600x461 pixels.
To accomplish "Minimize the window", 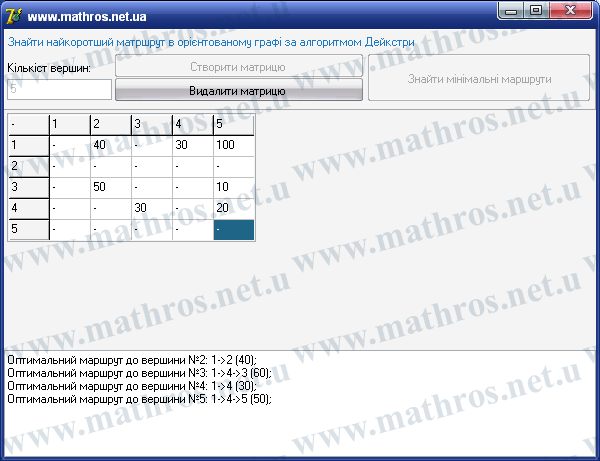I will point(511,11).
